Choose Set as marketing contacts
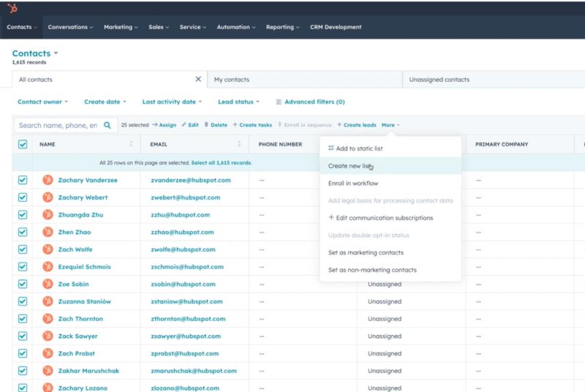 (x=390, y=252)
